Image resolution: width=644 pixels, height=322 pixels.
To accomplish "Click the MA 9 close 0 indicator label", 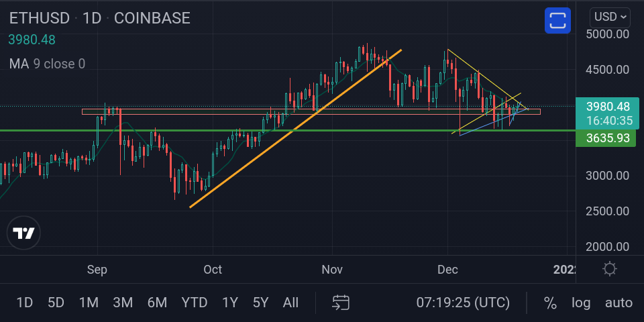I will pyautogui.click(x=47, y=64).
